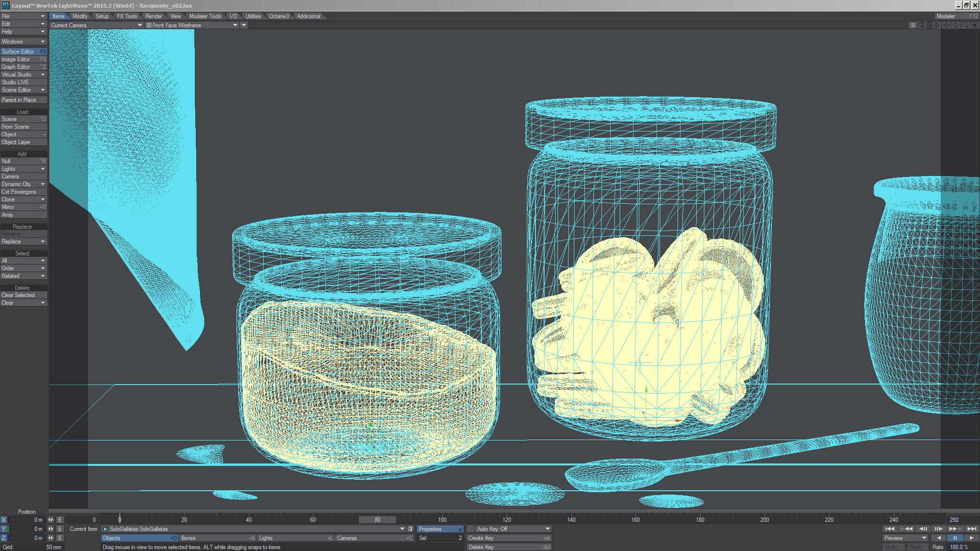Open envelope for Z channel
The image size is (980, 551).
point(60,538)
